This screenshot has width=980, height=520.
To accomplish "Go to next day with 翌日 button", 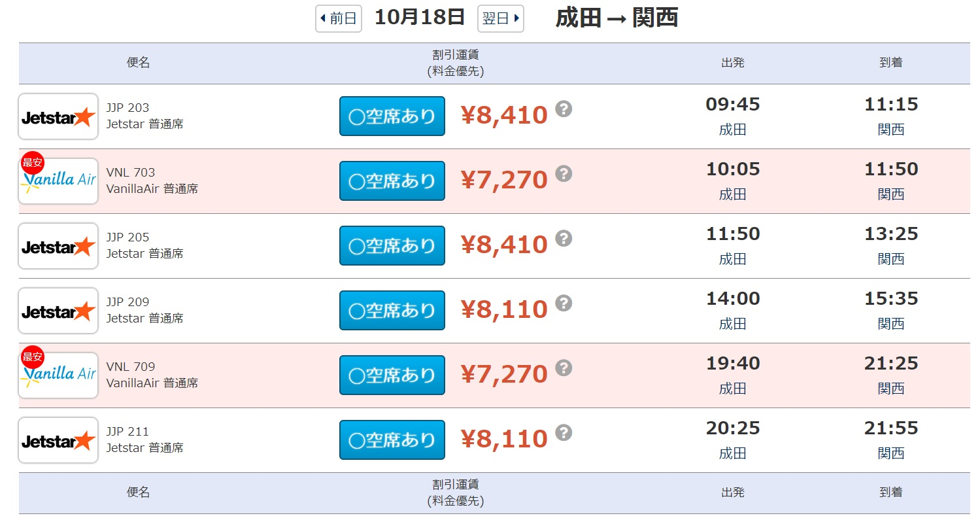I will click(501, 18).
